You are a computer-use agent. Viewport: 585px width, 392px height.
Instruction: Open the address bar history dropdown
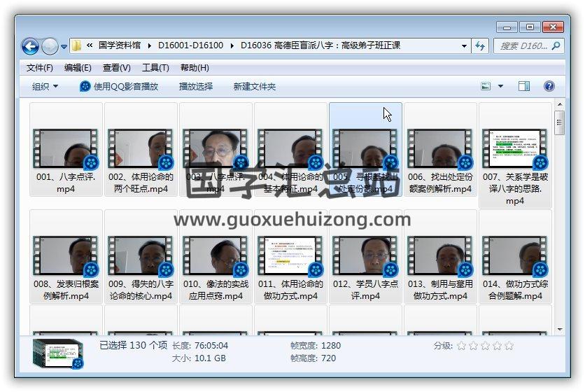coord(464,46)
